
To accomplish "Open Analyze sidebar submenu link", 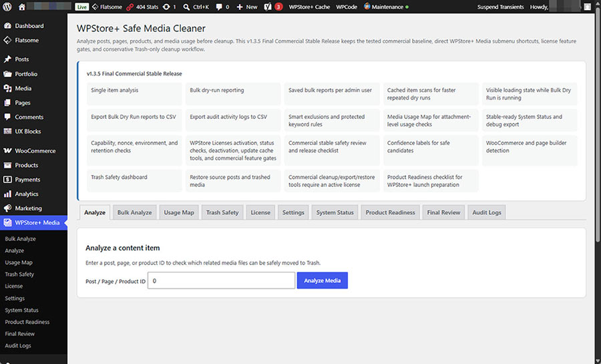I will (15, 250).
